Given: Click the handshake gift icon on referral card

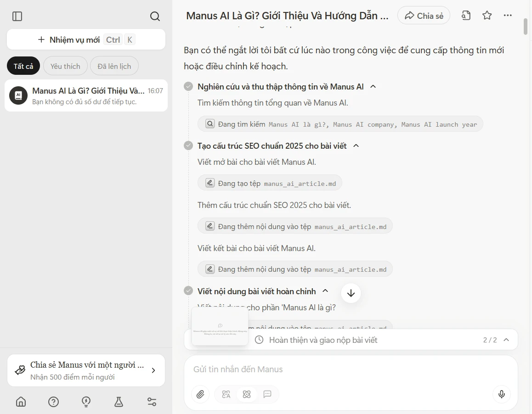Looking at the screenshot, I should coord(20,370).
